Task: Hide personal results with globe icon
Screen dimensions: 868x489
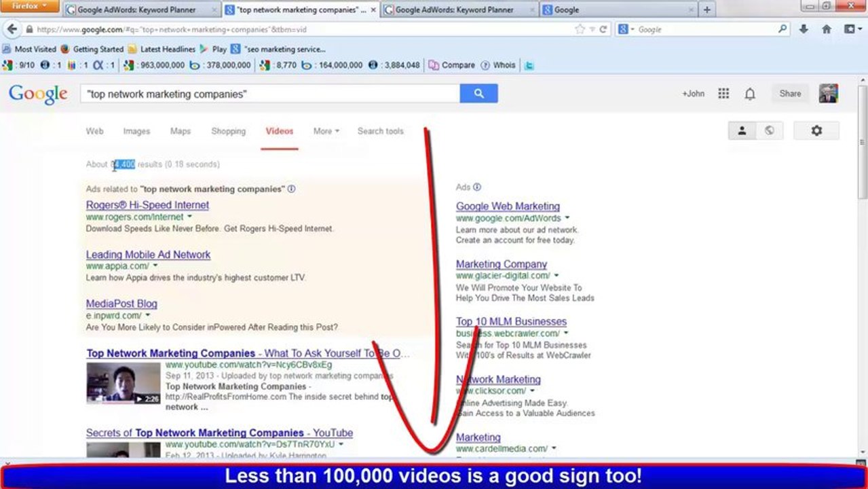Action: pyautogui.click(x=769, y=130)
